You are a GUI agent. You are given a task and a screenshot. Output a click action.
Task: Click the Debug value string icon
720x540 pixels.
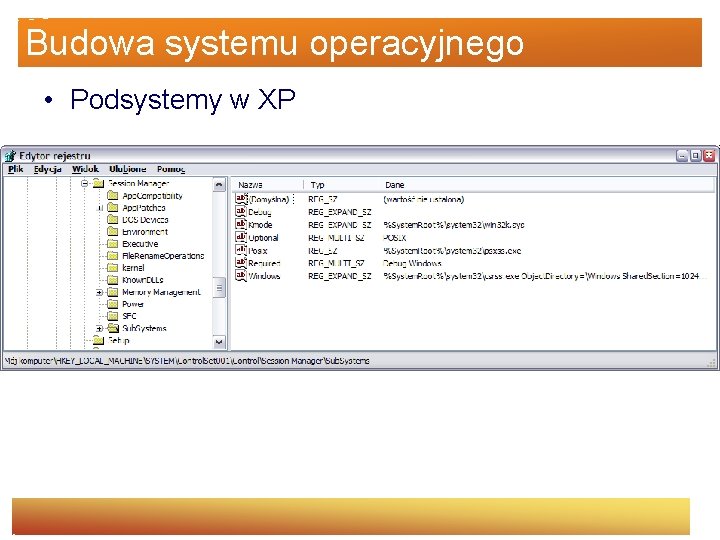(x=241, y=211)
